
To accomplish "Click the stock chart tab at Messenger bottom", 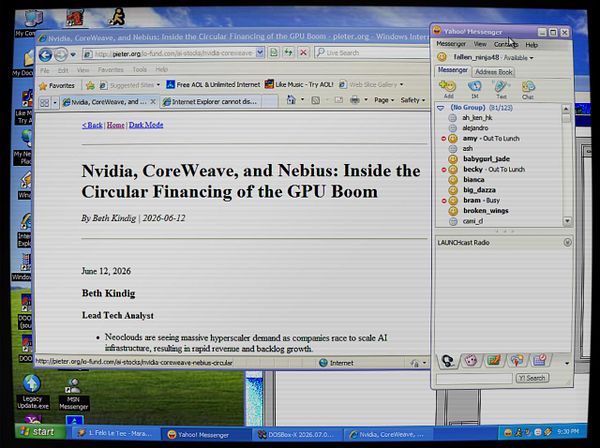I will point(494,360).
